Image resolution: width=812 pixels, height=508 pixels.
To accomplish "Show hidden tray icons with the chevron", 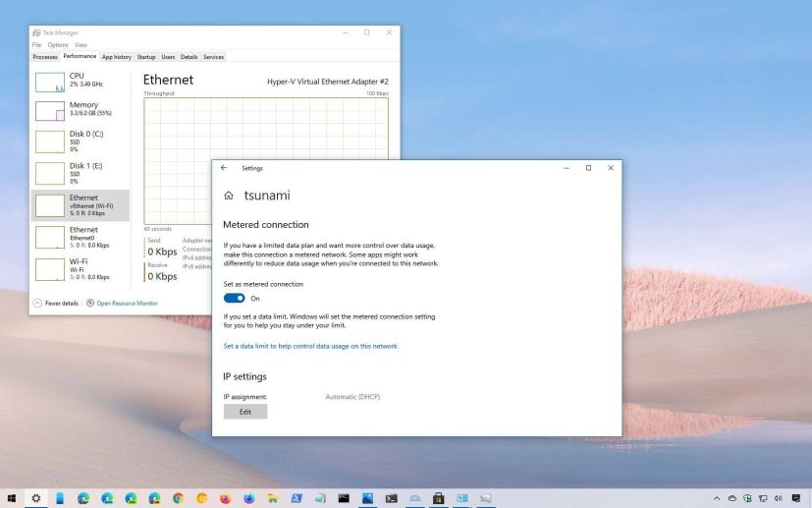I will tap(717, 499).
